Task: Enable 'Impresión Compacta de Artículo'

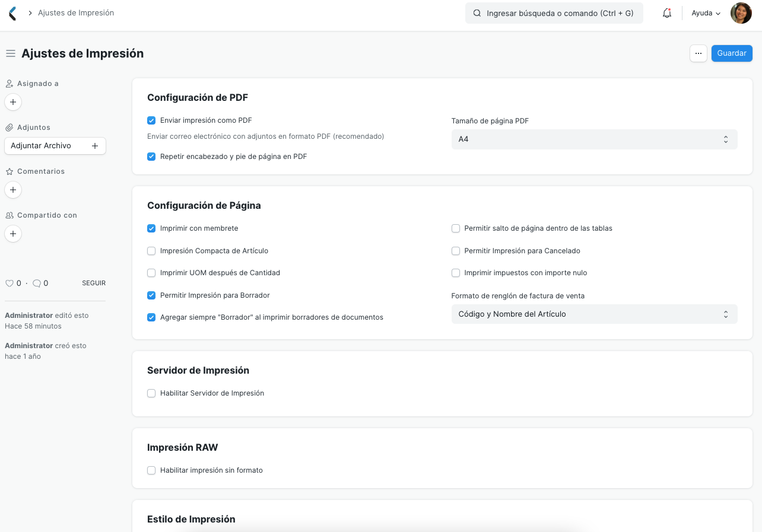Action: (151, 250)
